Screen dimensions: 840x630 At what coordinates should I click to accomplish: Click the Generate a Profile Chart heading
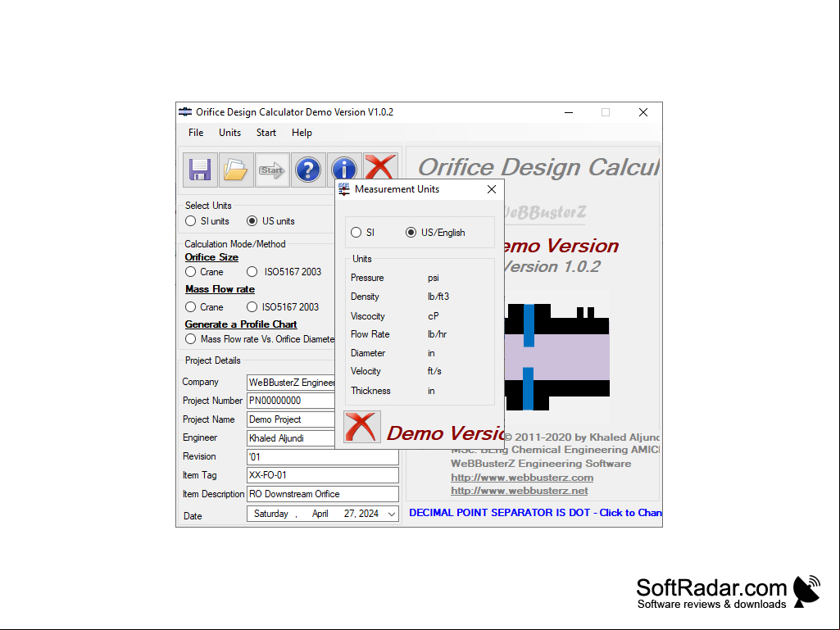241,324
